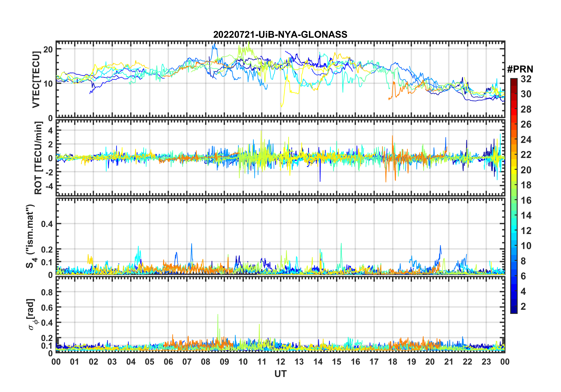Image resolution: width=561 pixels, height=392 pixels.
Task: Click colorbar tick label 18
Action: point(526,185)
